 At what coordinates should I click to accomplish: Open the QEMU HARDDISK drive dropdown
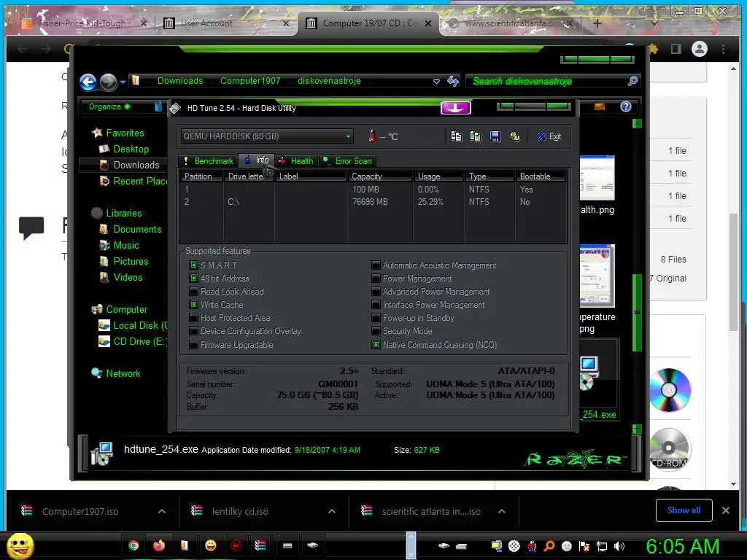267,136
